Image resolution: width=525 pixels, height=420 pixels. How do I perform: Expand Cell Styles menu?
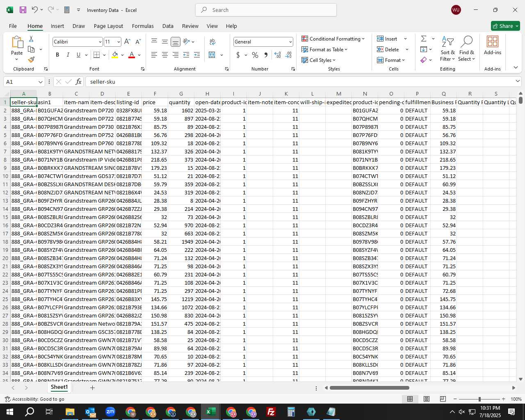319,60
